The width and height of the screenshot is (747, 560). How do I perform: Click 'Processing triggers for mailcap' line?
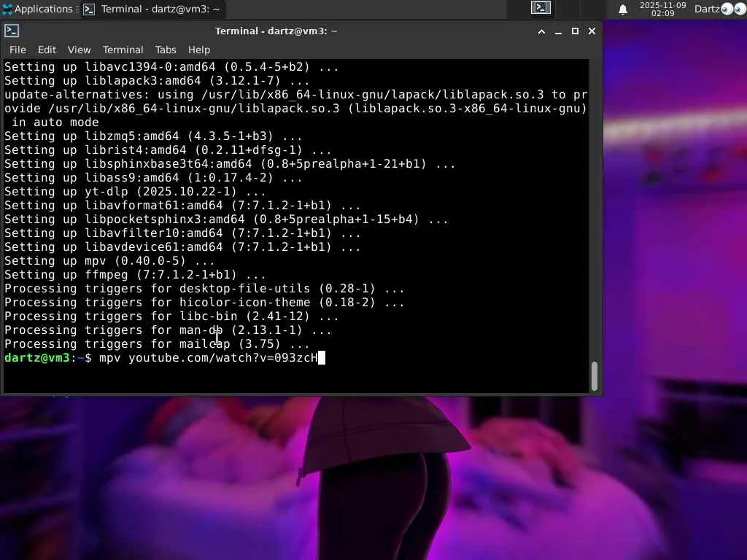(157, 344)
